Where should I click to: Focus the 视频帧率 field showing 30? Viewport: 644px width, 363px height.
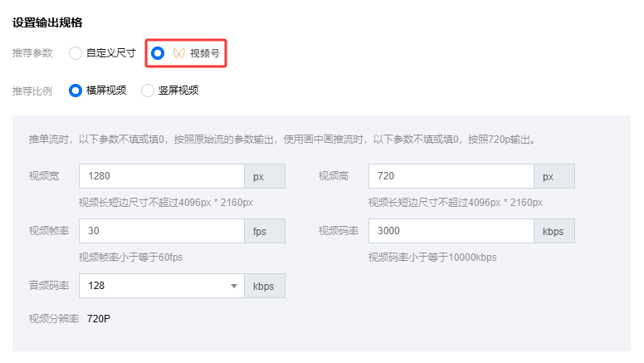click(x=161, y=231)
